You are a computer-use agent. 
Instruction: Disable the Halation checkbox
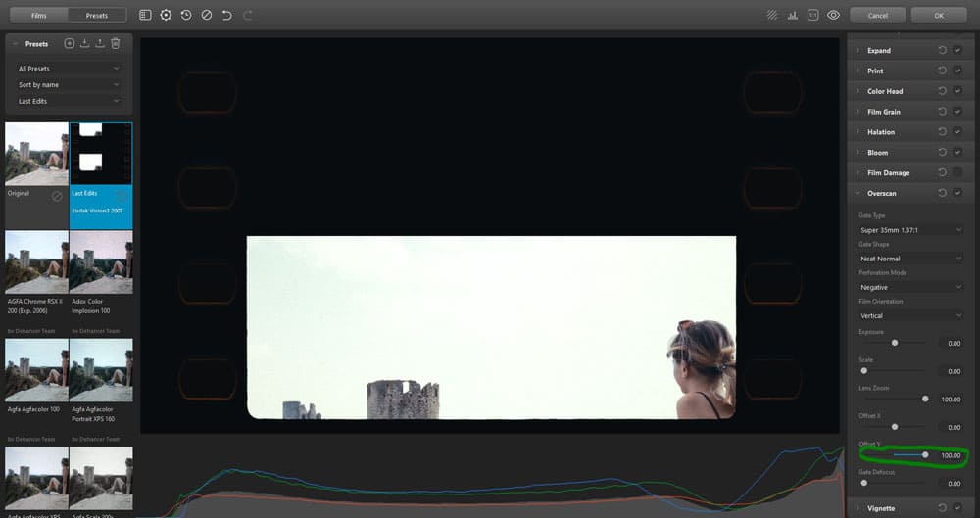click(x=957, y=132)
